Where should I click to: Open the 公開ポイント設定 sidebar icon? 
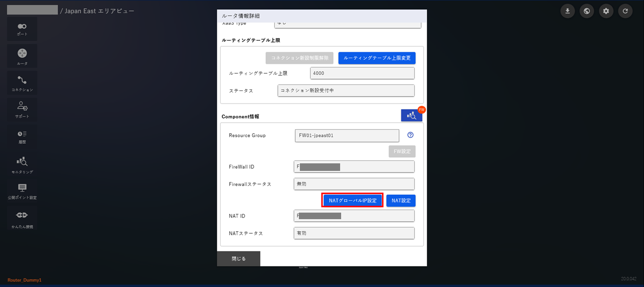(x=22, y=191)
